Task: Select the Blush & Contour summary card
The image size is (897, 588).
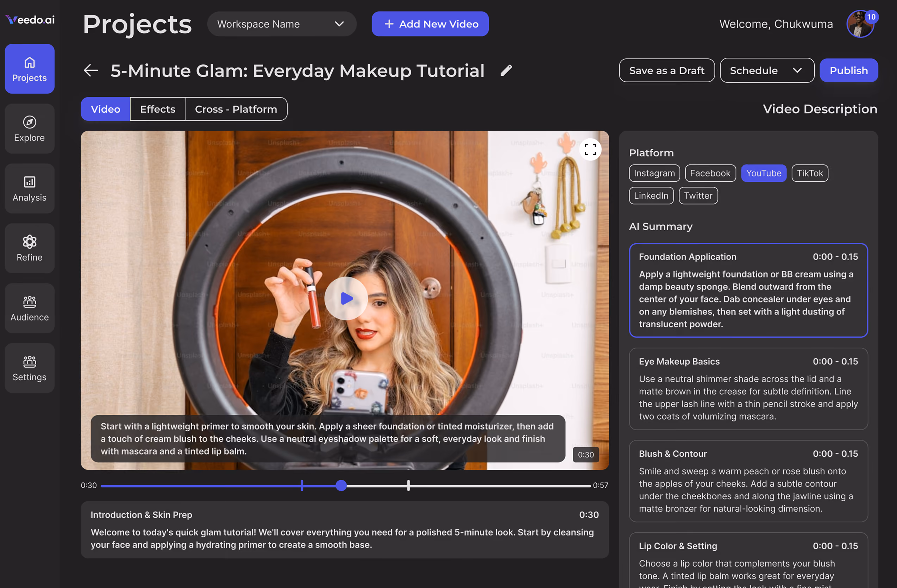Action: point(748,481)
